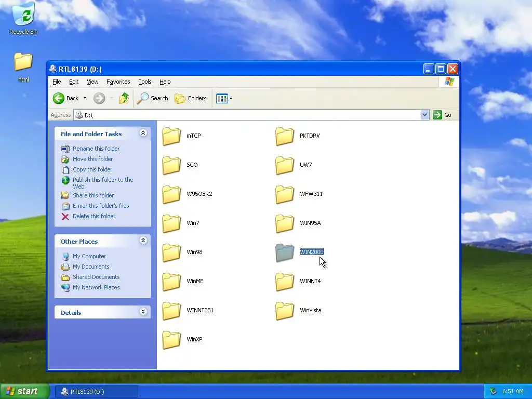Open the File menu
Screen dimensions: 532x399
57,82
